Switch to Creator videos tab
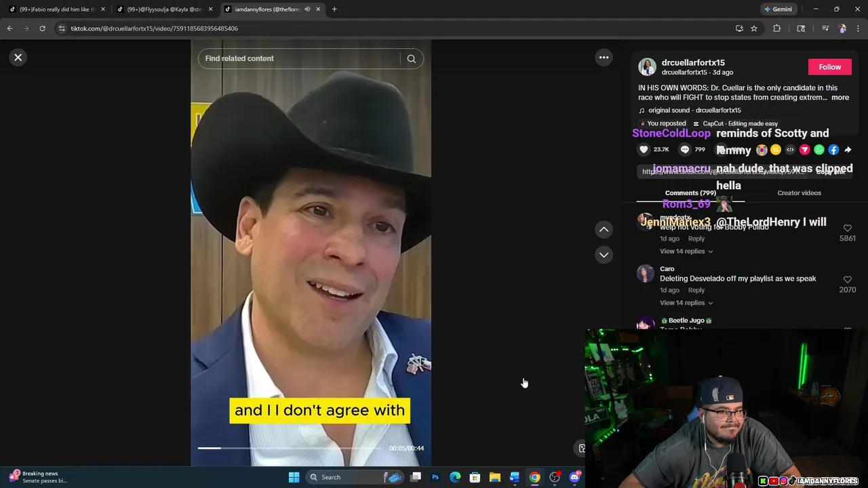 [x=799, y=193]
